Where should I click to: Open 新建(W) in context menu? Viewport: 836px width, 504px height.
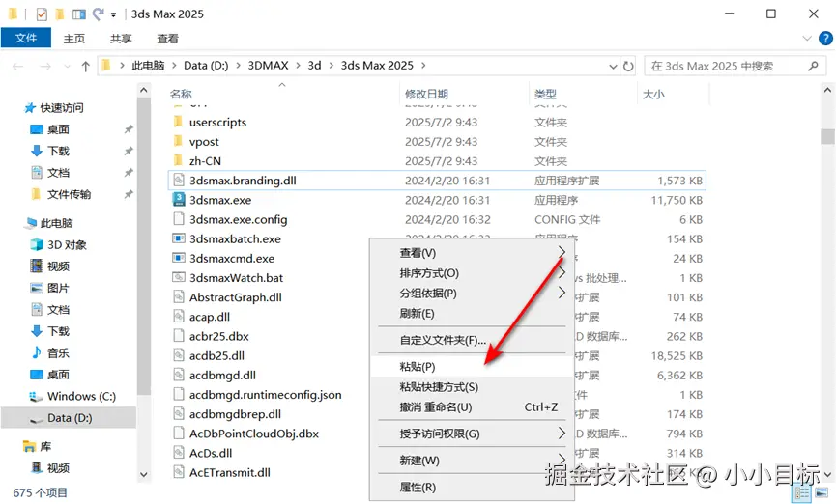click(x=472, y=461)
